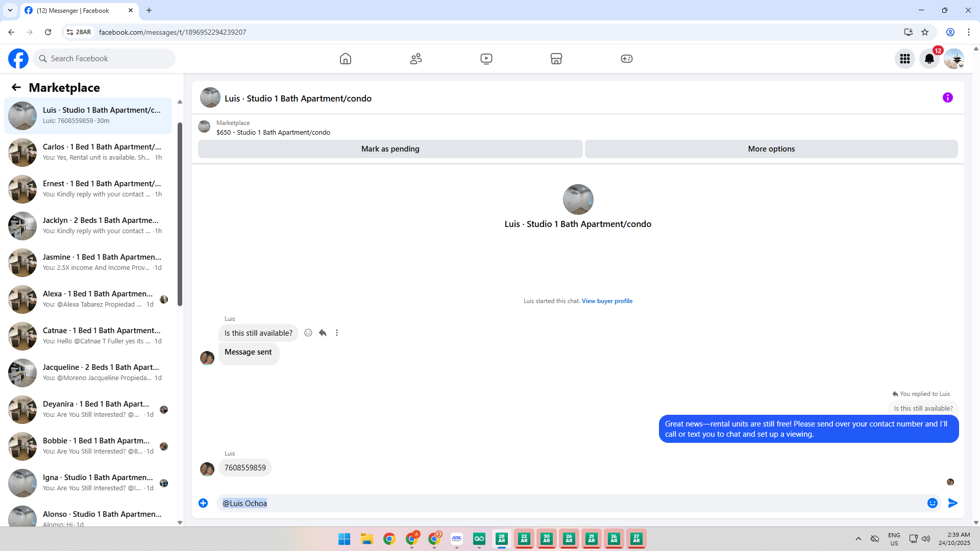Image resolution: width=980 pixels, height=551 pixels.
Task: Open the Video (Watch) icon
Action: (x=486, y=59)
